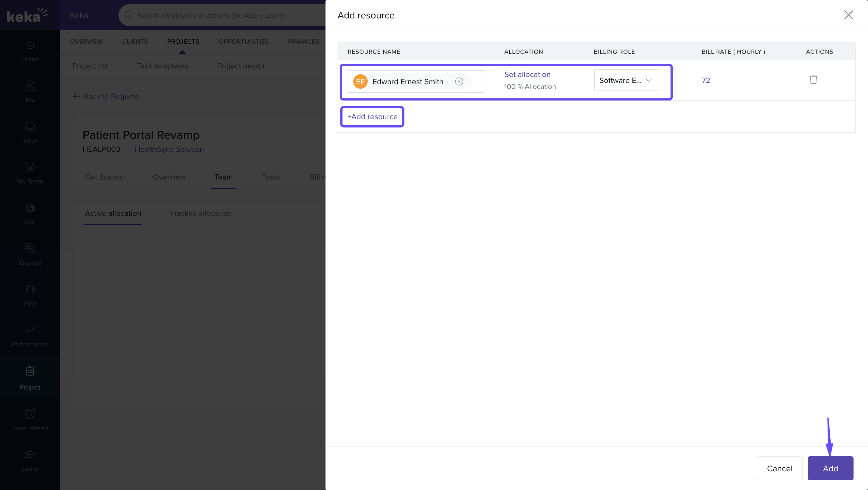
Task: Edit the bill rate value 72
Action: click(706, 81)
